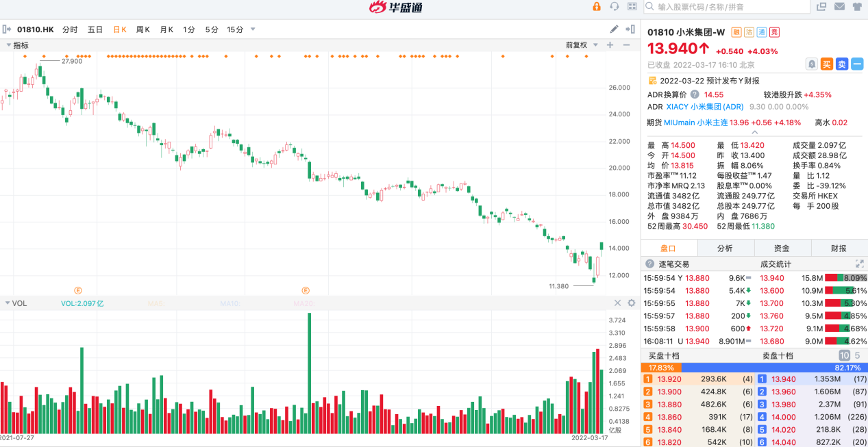The width and height of the screenshot is (868, 447).
Task: Select the 分析 tab
Action: pos(726,248)
